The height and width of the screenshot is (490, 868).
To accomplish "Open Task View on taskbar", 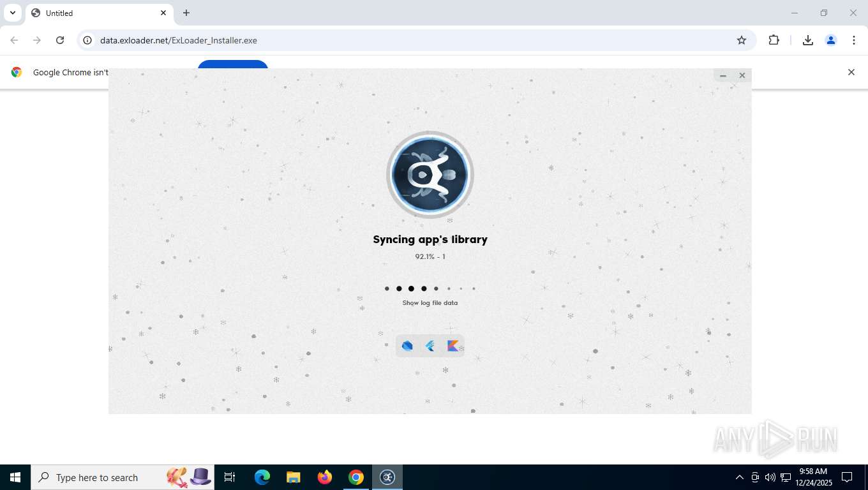I will tap(230, 477).
